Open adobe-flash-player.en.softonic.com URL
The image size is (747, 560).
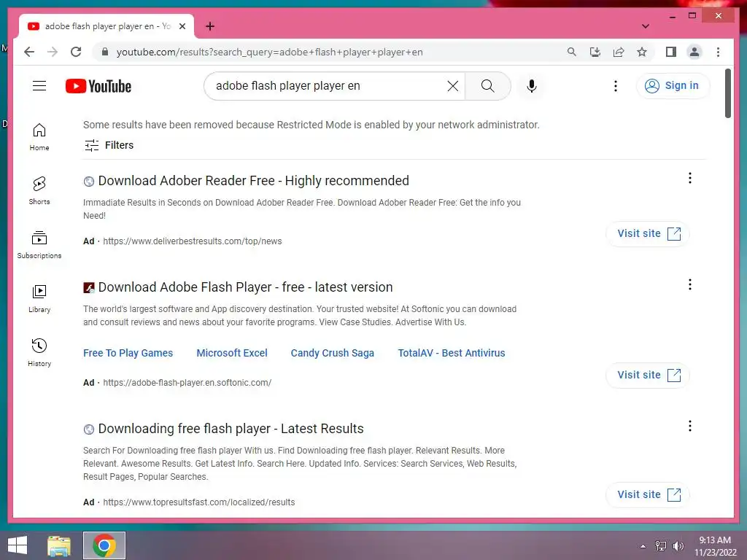(187, 383)
